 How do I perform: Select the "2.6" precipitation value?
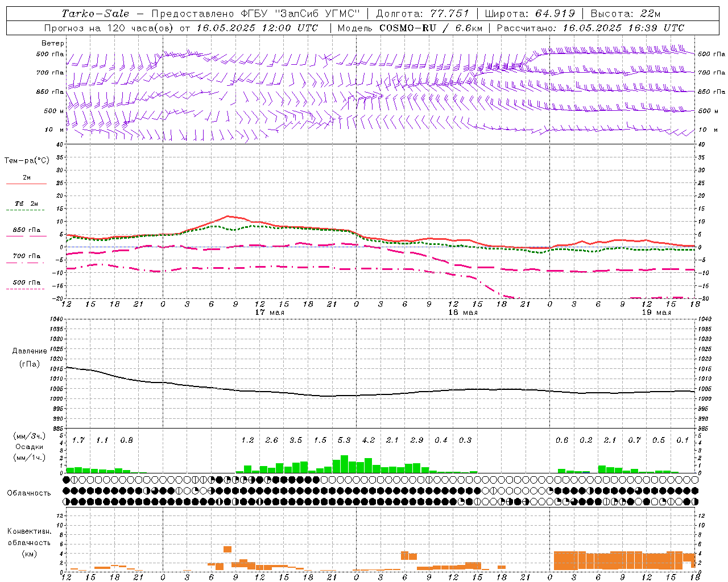[x=272, y=440]
